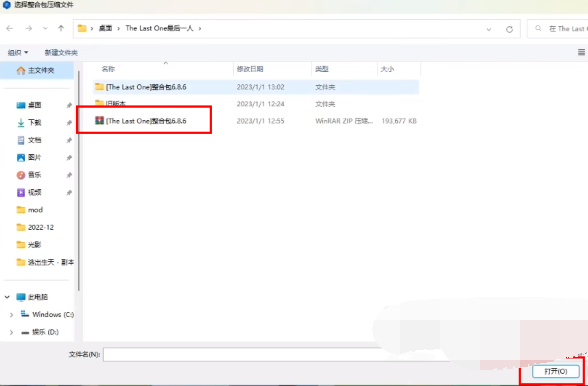This screenshot has width=588, height=386.
Task: Sort files by 类型 column
Action: [x=322, y=69]
